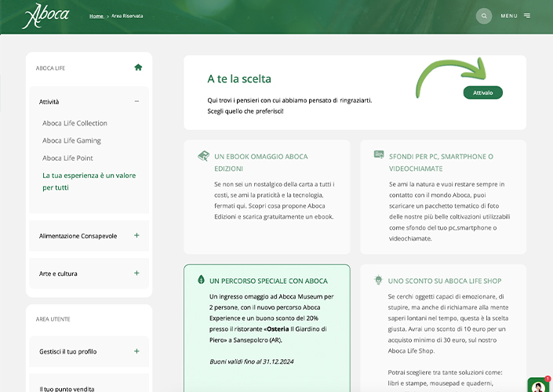This screenshot has width=553, height=392.
Task: Select Sfondi per PC, smartphone o videochiamate title
Action: click(441, 162)
